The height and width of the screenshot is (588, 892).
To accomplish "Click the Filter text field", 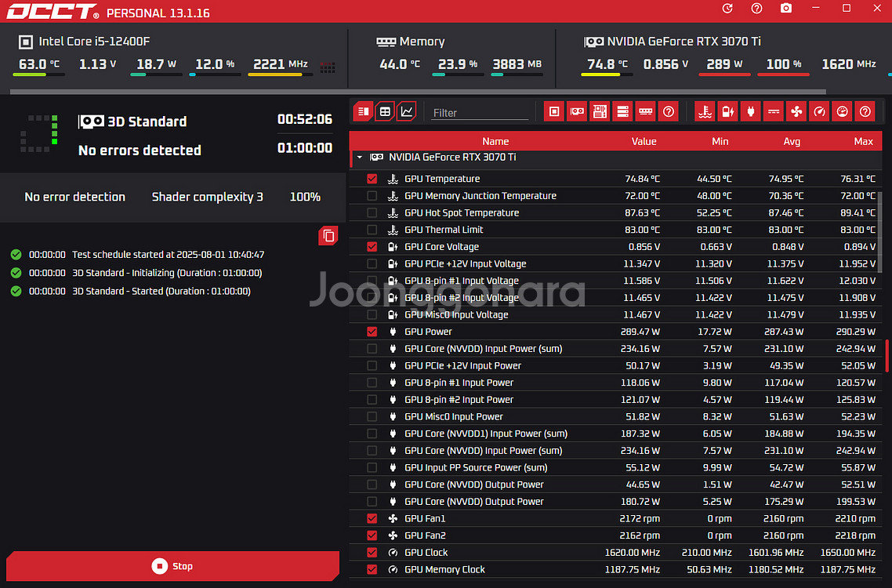I will [x=480, y=113].
